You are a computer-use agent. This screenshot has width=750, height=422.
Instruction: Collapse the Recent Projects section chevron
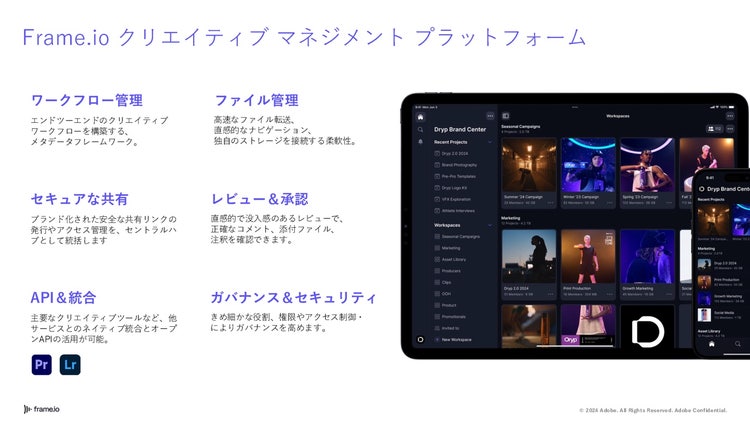click(490, 142)
